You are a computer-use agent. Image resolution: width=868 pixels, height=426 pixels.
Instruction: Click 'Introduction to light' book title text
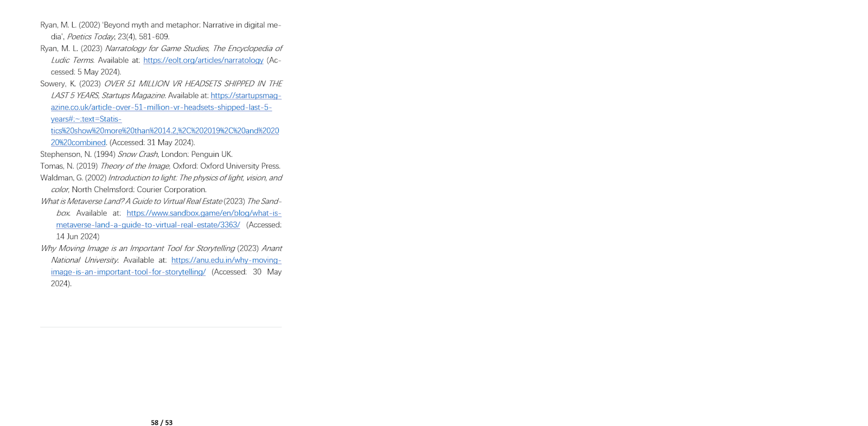(x=142, y=178)
